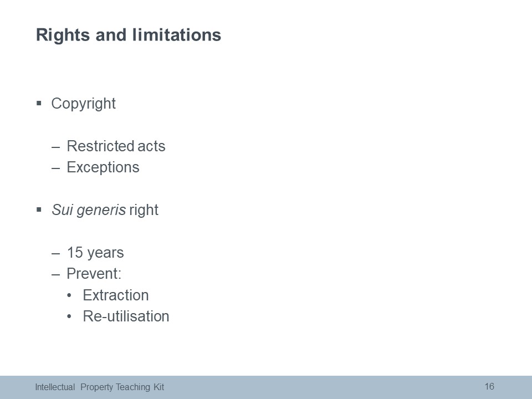Click the dash before Exceptions
The image size is (532, 399).
tap(55, 168)
